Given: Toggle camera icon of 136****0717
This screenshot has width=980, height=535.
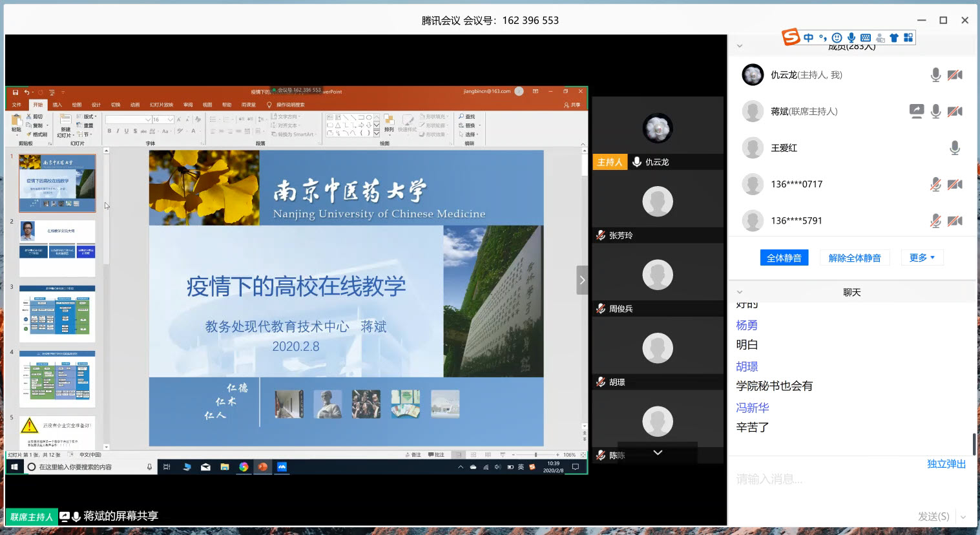Looking at the screenshot, I should pyautogui.click(x=955, y=184).
